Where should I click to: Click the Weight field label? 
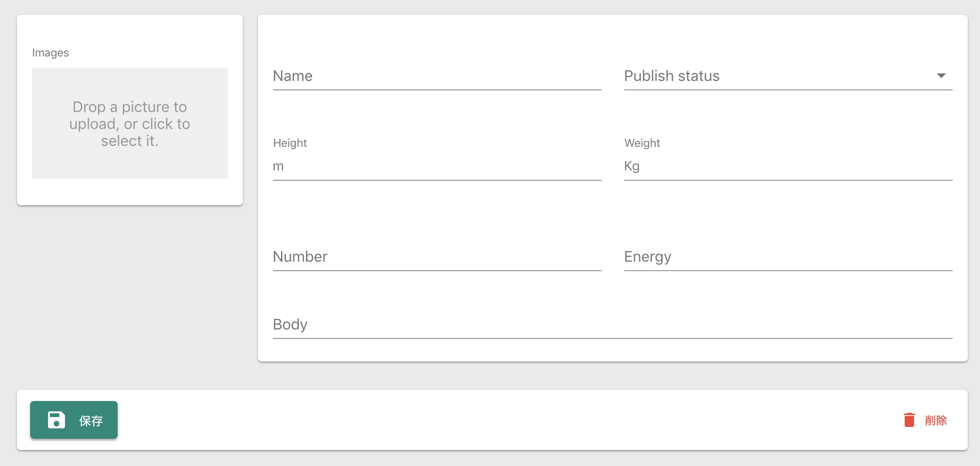pyautogui.click(x=642, y=143)
